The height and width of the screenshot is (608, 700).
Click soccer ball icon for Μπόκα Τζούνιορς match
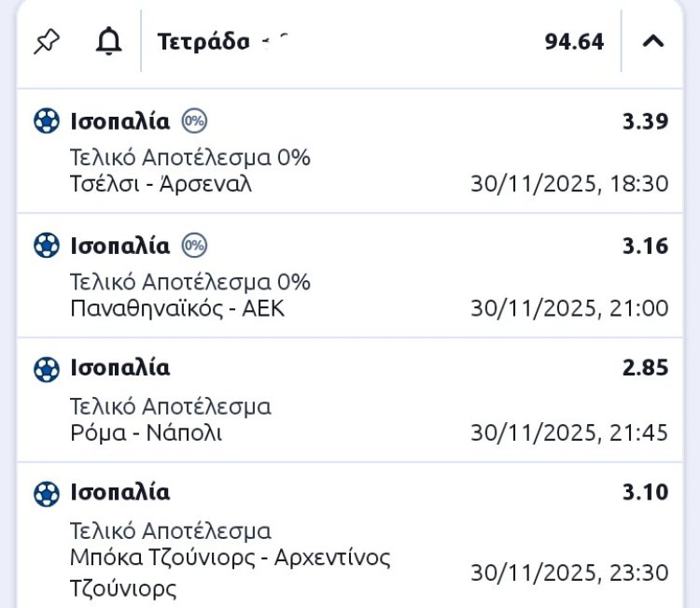(x=46, y=493)
